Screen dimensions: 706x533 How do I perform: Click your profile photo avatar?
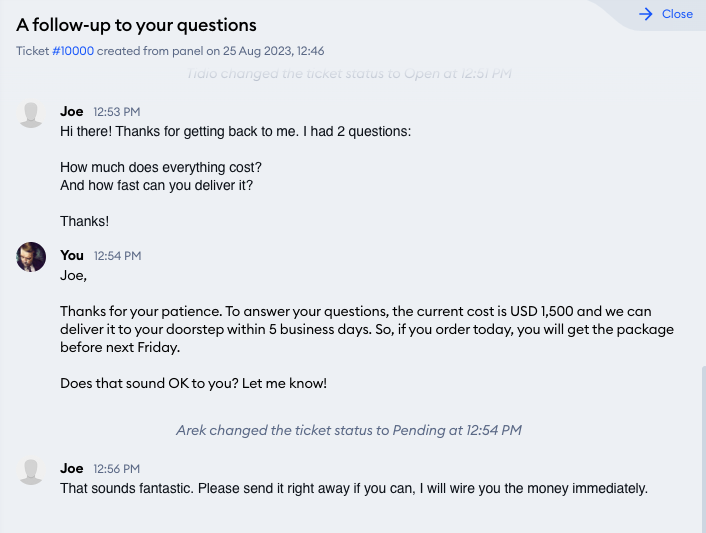(x=31, y=257)
